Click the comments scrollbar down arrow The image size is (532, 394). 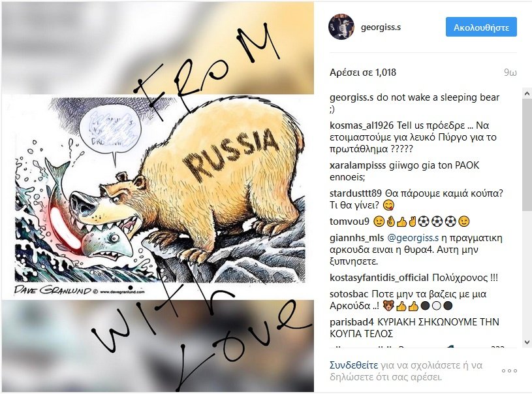(x=527, y=342)
